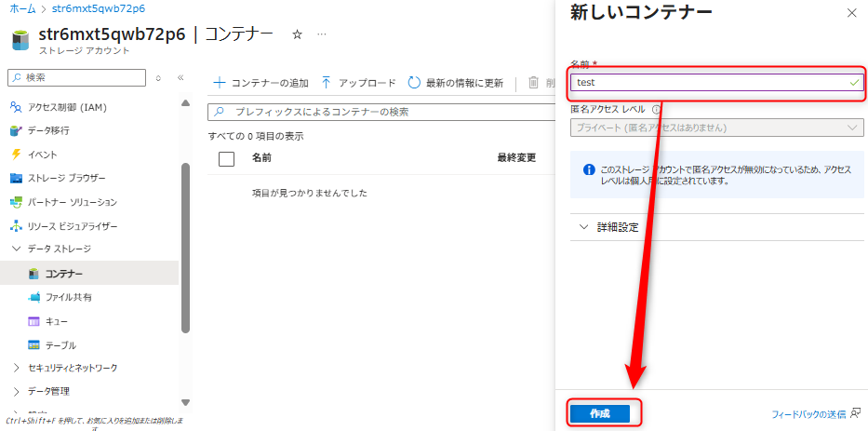Screen dimensions: 868x431
Task: Select テーブル in the sidebar
Action: tap(60, 345)
